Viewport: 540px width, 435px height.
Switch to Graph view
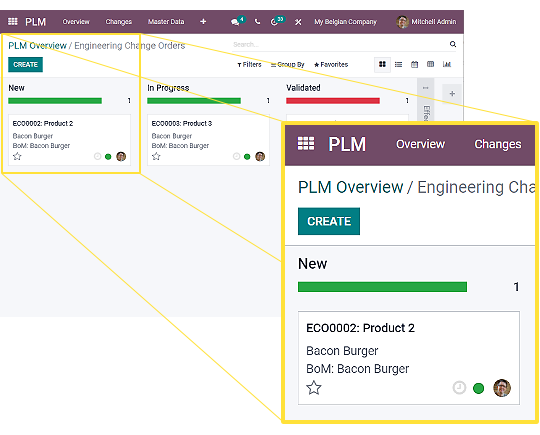point(447,64)
